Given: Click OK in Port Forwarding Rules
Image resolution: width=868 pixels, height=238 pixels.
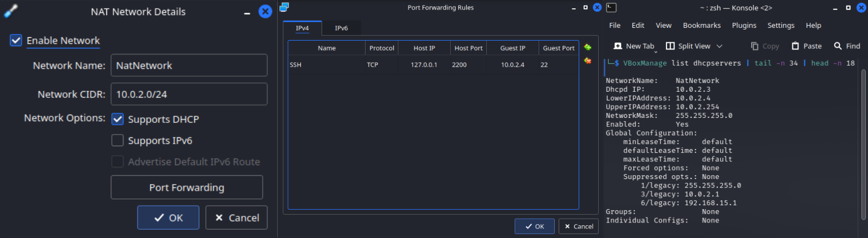Looking at the screenshot, I should [x=534, y=226].
